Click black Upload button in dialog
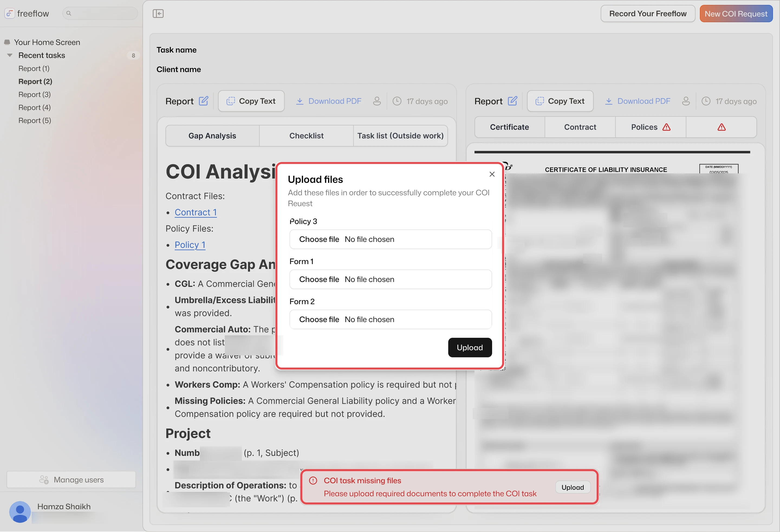Screen dimensions: 780x532 [470, 348]
